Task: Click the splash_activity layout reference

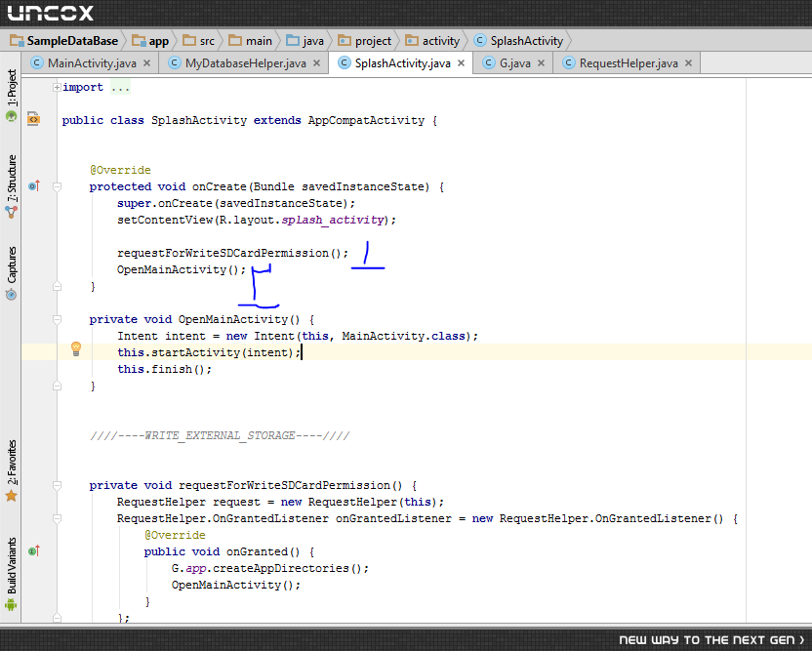Action: [x=333, y=220]
